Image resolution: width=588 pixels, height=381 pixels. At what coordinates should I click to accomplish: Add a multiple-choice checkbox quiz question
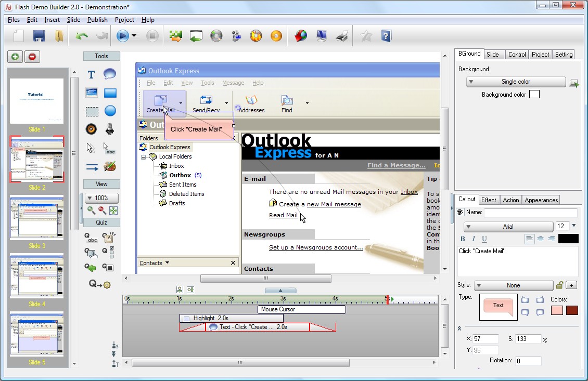pyautogui.click(x=108, y=252)
